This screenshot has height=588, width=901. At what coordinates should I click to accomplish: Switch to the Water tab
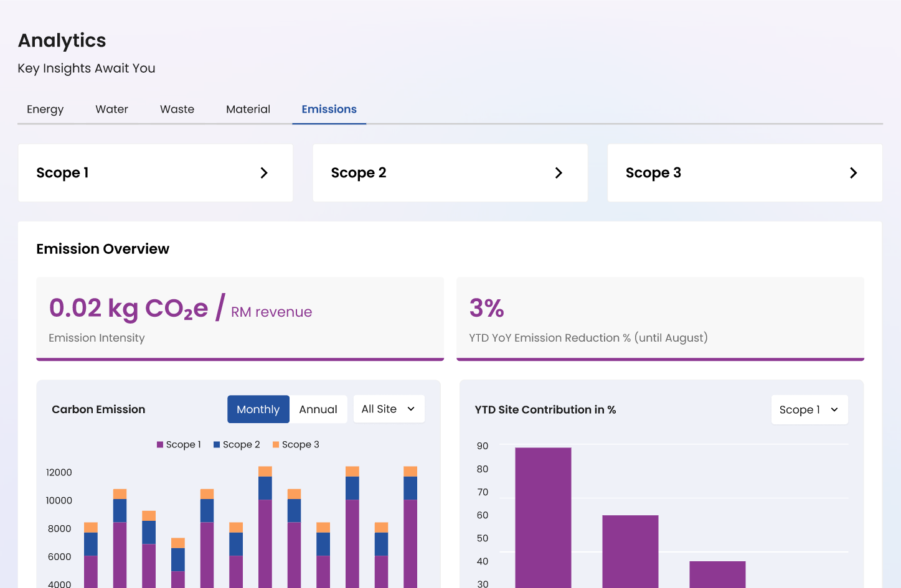coord(111,110)
